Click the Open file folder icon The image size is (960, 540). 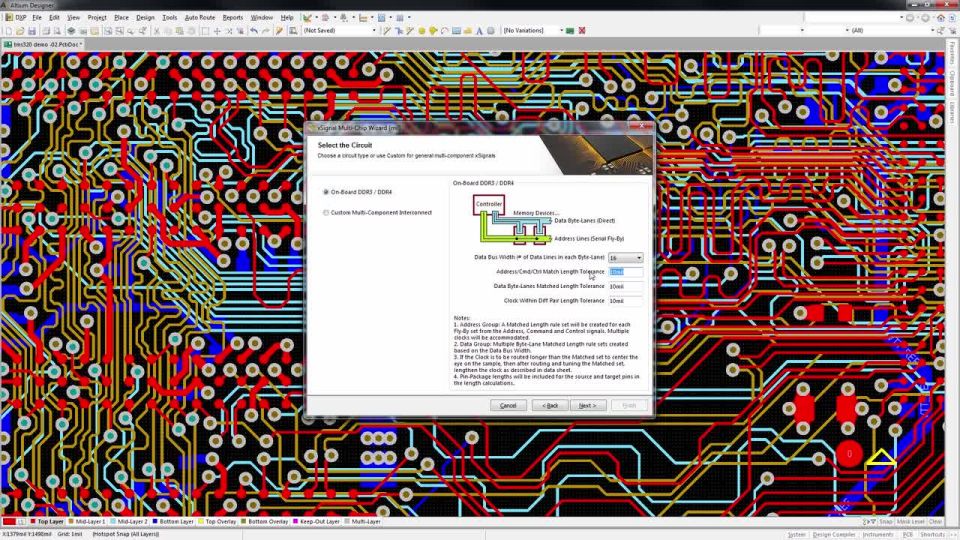click(x=20, y=31)
